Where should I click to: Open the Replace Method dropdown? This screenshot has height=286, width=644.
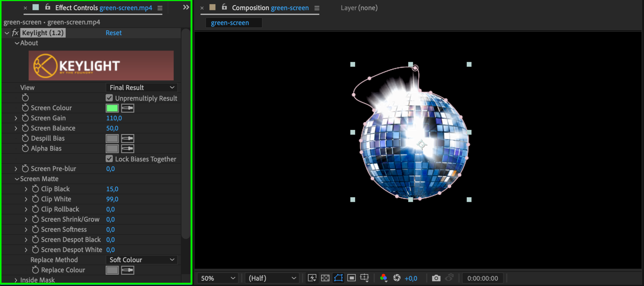click(142, 260)
